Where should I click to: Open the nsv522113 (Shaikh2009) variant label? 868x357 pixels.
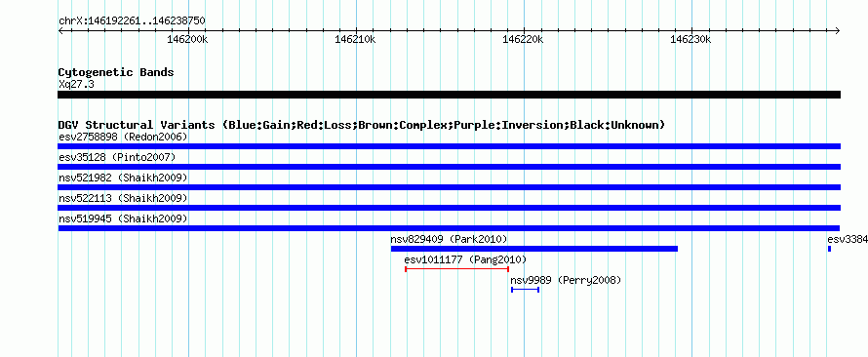click(123, 198)
